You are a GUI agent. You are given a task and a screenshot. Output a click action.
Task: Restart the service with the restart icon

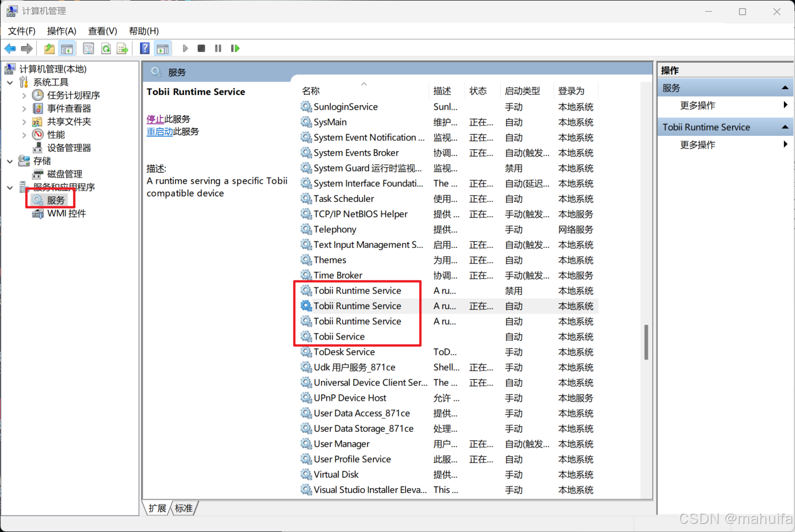point(235,48)
